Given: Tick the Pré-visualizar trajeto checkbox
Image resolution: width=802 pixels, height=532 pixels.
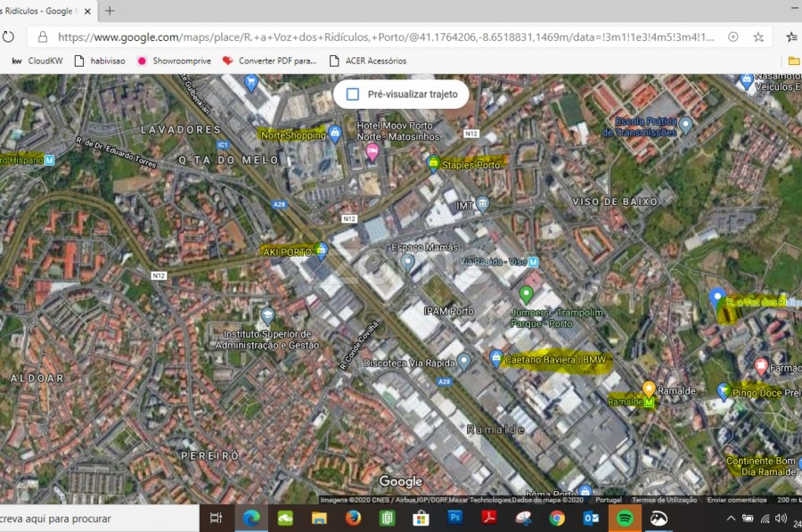Looking at the screenshot, I should 353,94.
